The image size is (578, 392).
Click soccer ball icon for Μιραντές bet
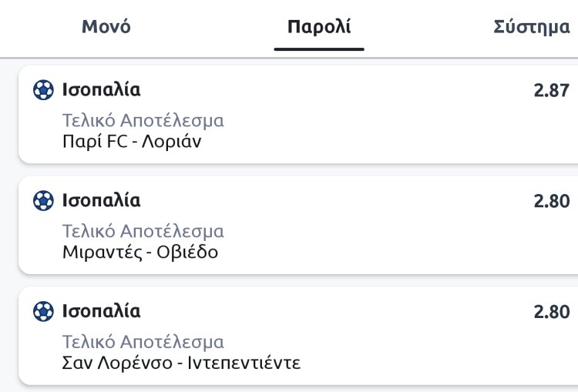click(44, 201)
